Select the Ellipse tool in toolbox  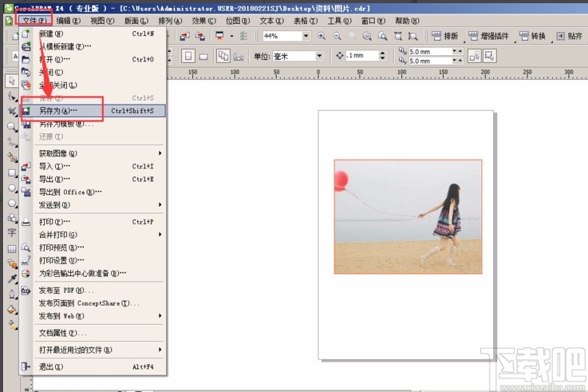click(x=12, y=188)
